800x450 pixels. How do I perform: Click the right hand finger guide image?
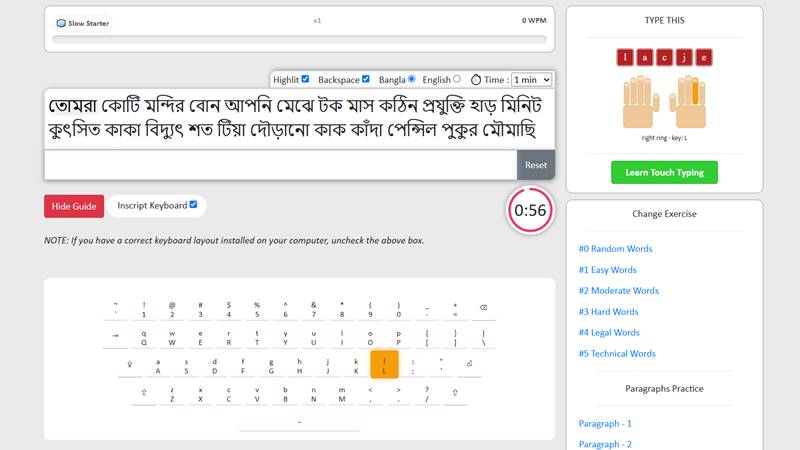[x=688, y=102]
